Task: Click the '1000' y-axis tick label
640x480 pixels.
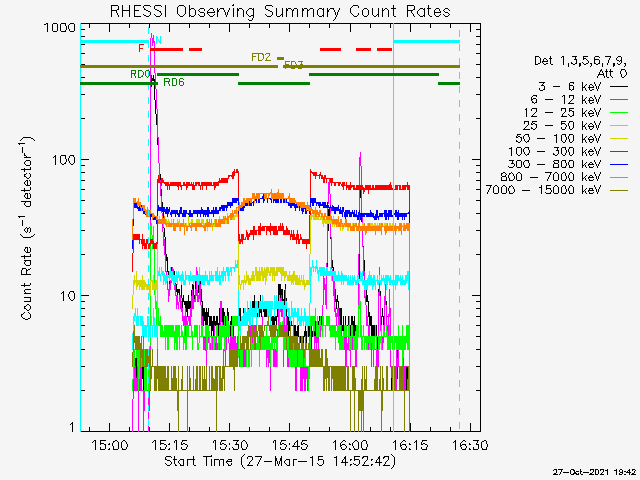Action: click(60, 28)
